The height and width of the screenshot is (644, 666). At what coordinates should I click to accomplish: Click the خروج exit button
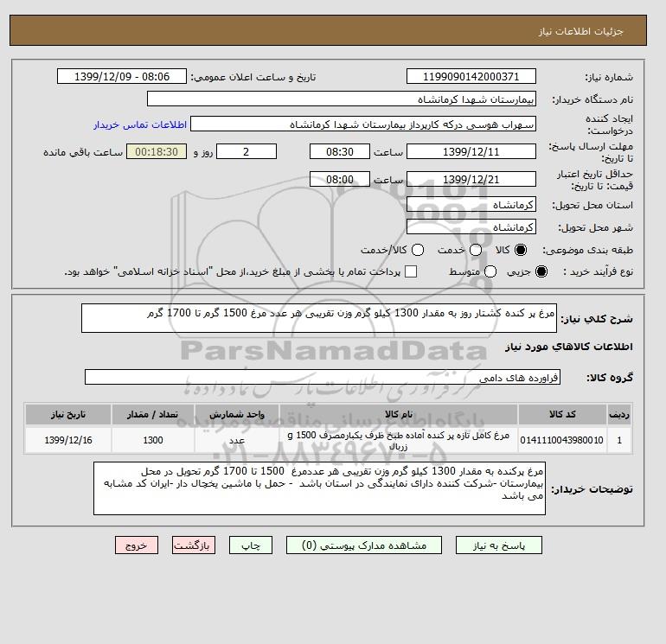point(137,545)
